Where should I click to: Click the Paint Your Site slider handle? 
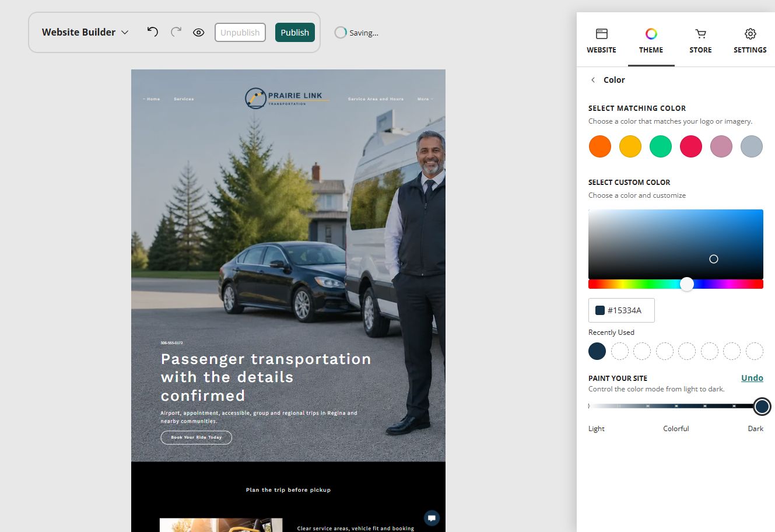coord(762,407)
